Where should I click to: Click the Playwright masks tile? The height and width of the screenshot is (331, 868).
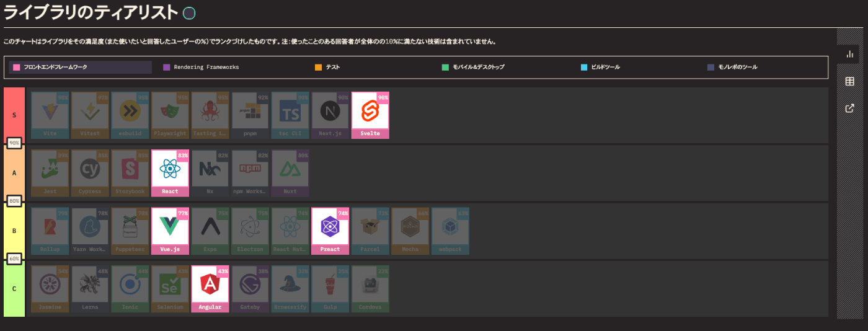[170, 115]
